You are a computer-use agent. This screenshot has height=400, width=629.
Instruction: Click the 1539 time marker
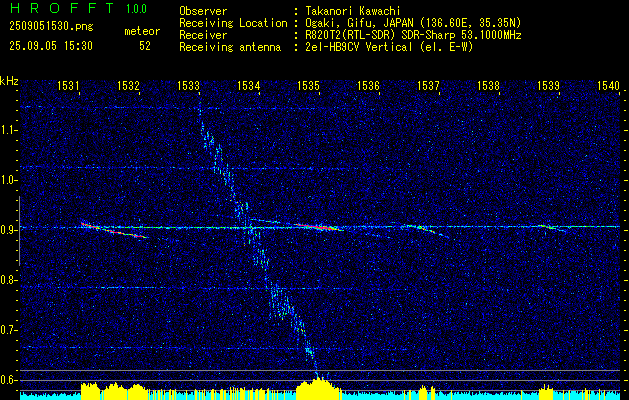pyautogui.click(x=548, y=85)
